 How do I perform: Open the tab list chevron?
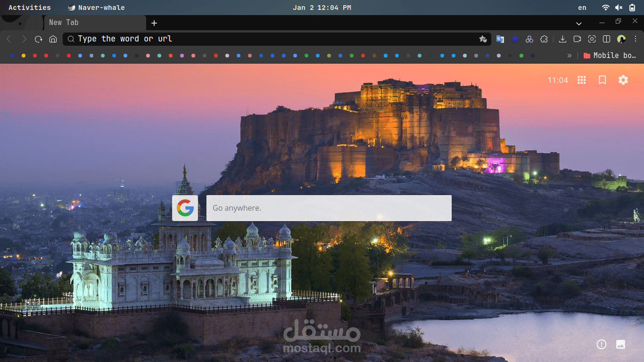pos(579,23)
